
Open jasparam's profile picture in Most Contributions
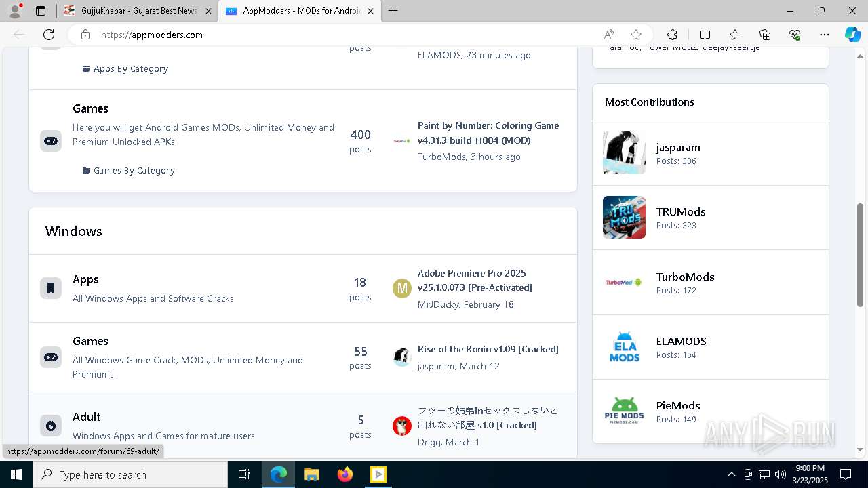coord(624,152)
